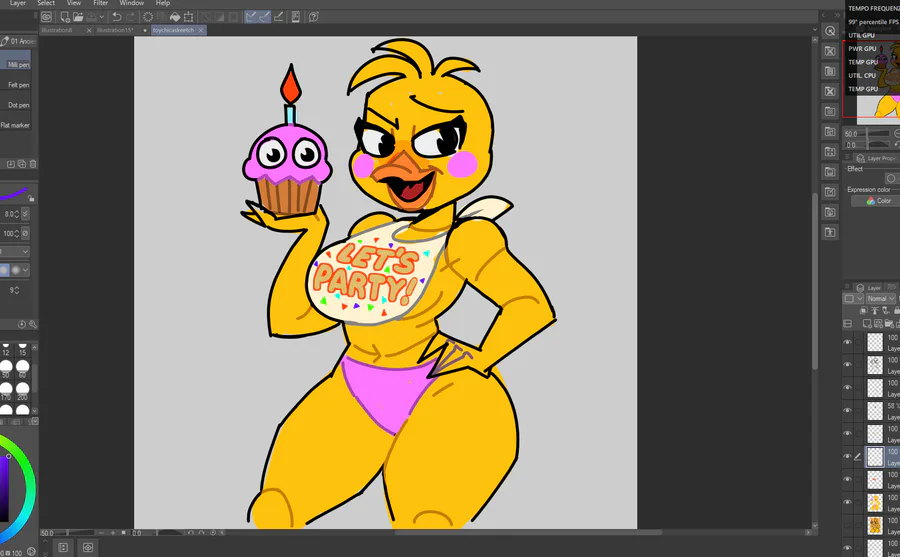Duplicate sub tool with copy icon
The image size is (900, 557).
[22, 164]
